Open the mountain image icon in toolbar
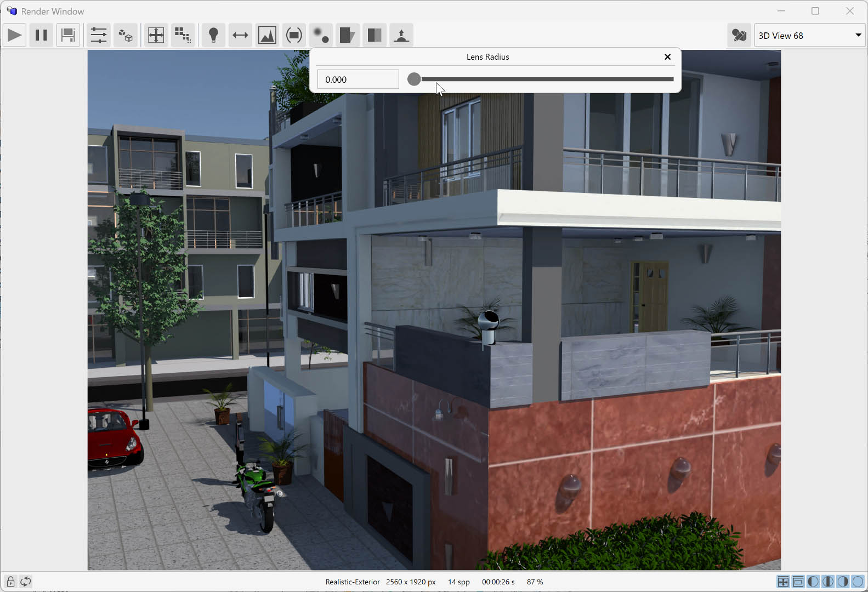 tap(267, 36)
